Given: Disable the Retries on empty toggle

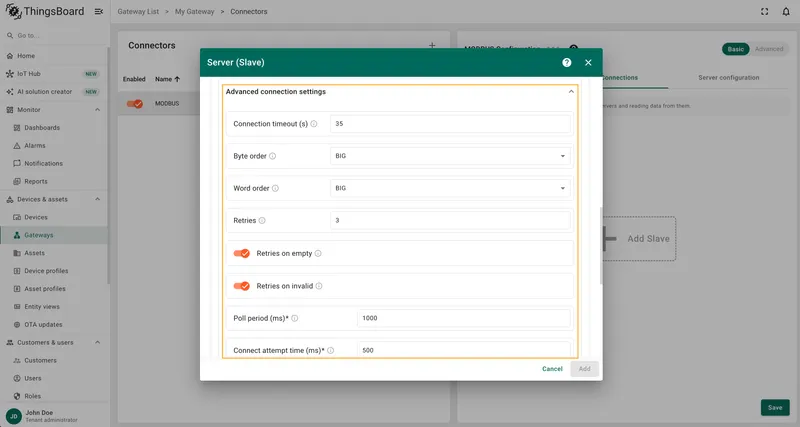Looking at the screenshot, I should pyautogui.click(x=241, y=254).
